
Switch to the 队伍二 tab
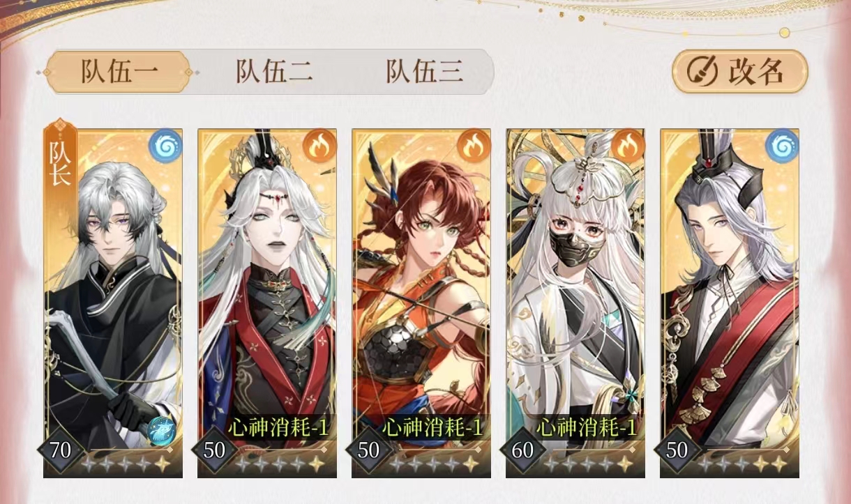click(273, 72)
